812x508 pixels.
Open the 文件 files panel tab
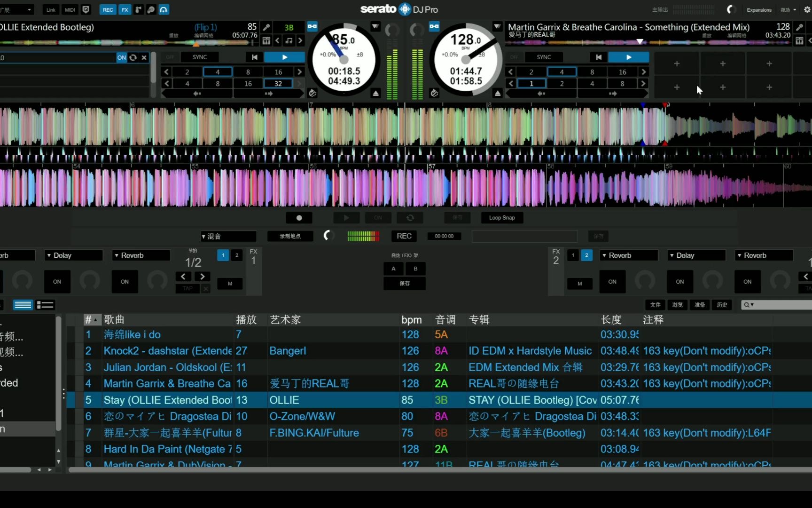(656, 305)
